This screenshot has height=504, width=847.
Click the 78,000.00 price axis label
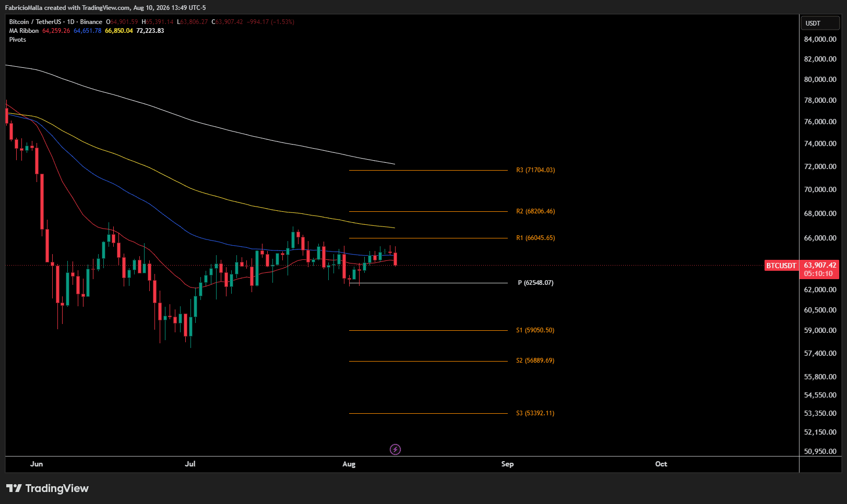pos(820,100)
